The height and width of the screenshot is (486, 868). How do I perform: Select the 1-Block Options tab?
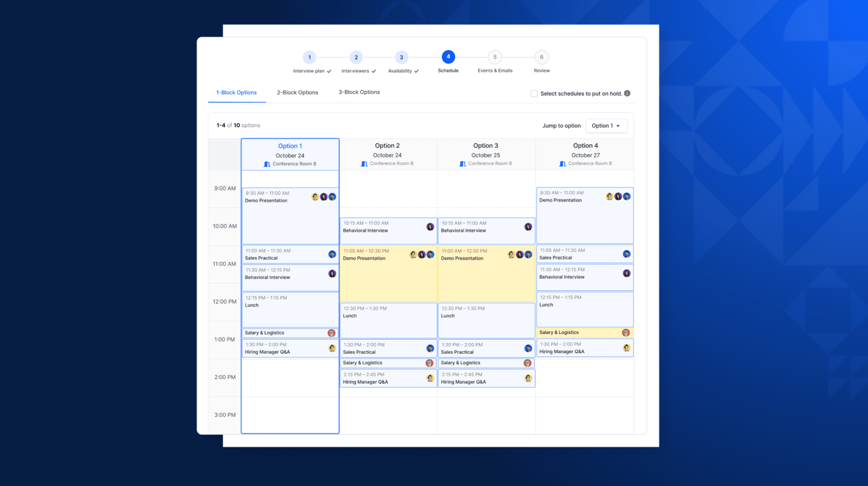pyautogui.click(x=236, y=92)
